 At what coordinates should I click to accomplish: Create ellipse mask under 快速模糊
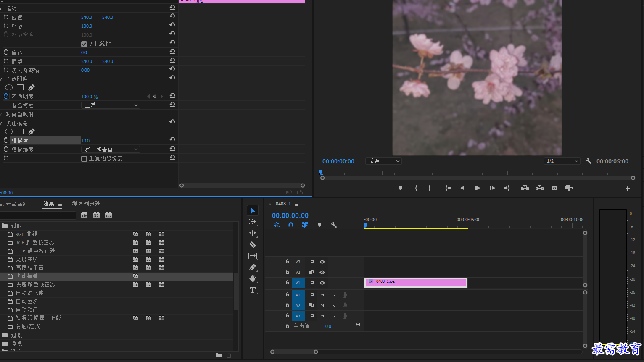click(x=9, y=131)
